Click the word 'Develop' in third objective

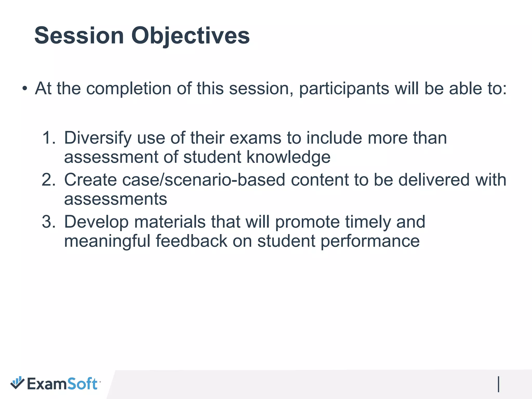[96, 222]
